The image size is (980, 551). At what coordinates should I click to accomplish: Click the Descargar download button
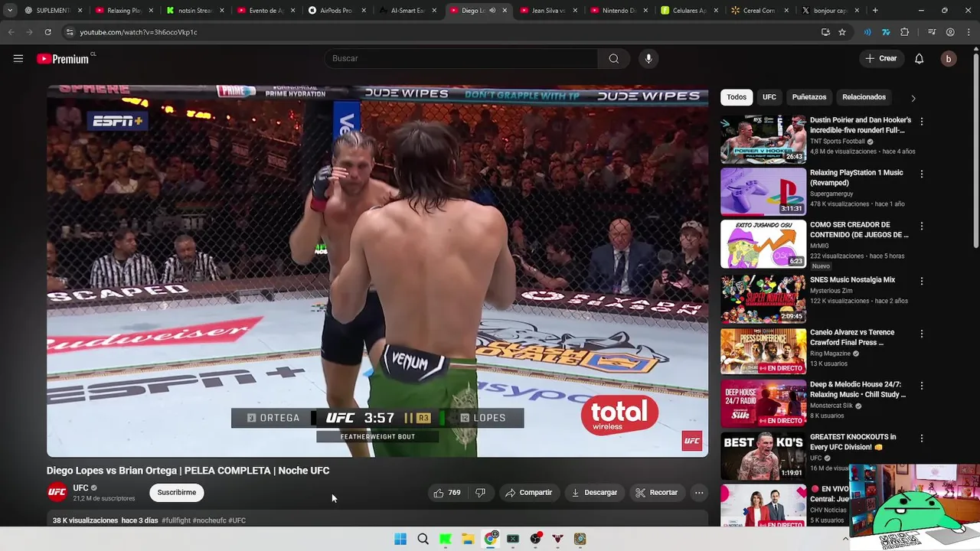(594, 493)
